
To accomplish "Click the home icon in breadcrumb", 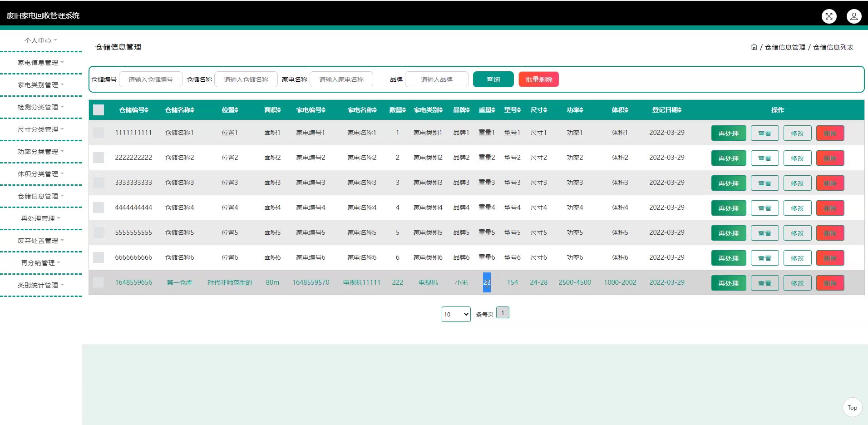I will click(x=754, y=47).
